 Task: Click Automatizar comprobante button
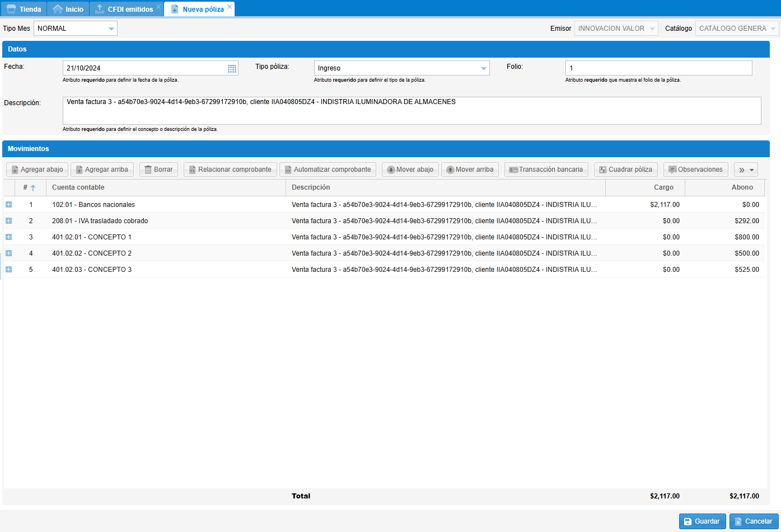328,170
